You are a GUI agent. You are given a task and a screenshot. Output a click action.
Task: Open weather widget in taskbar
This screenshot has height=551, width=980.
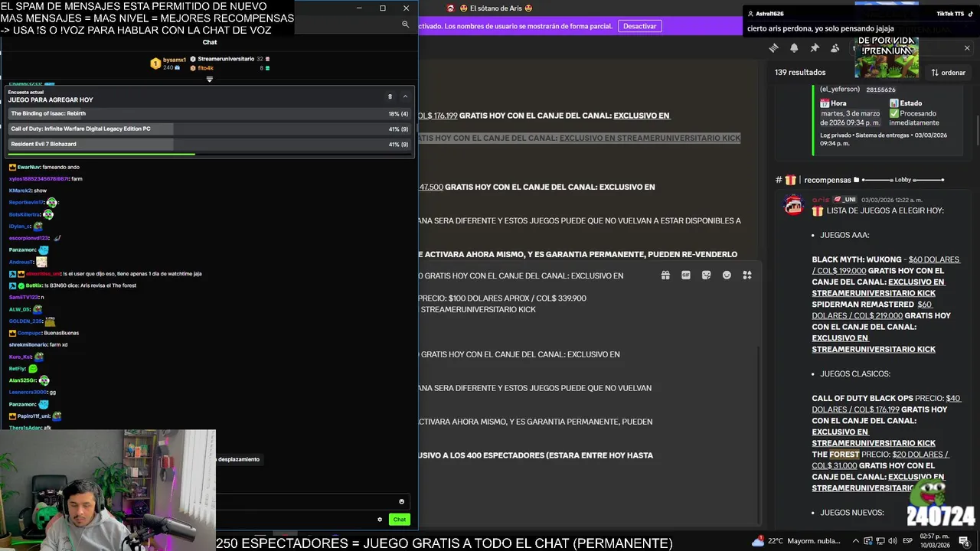795,541
